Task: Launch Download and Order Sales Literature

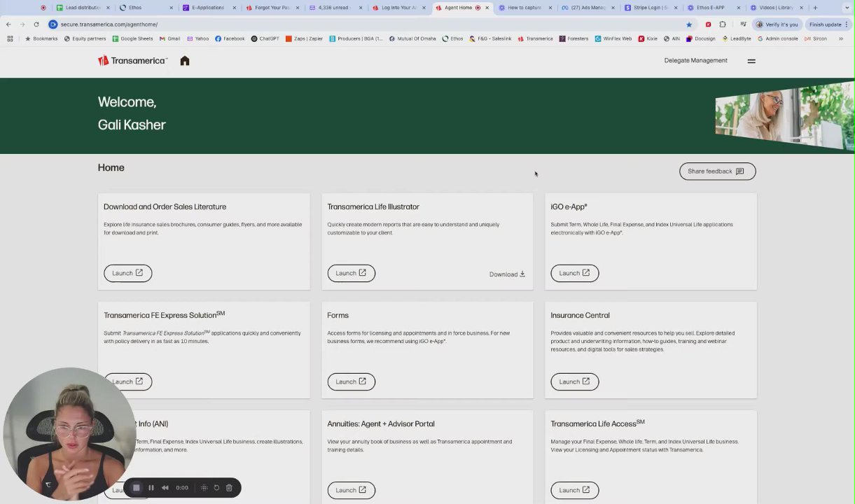Action: click(x=127, y=273)
